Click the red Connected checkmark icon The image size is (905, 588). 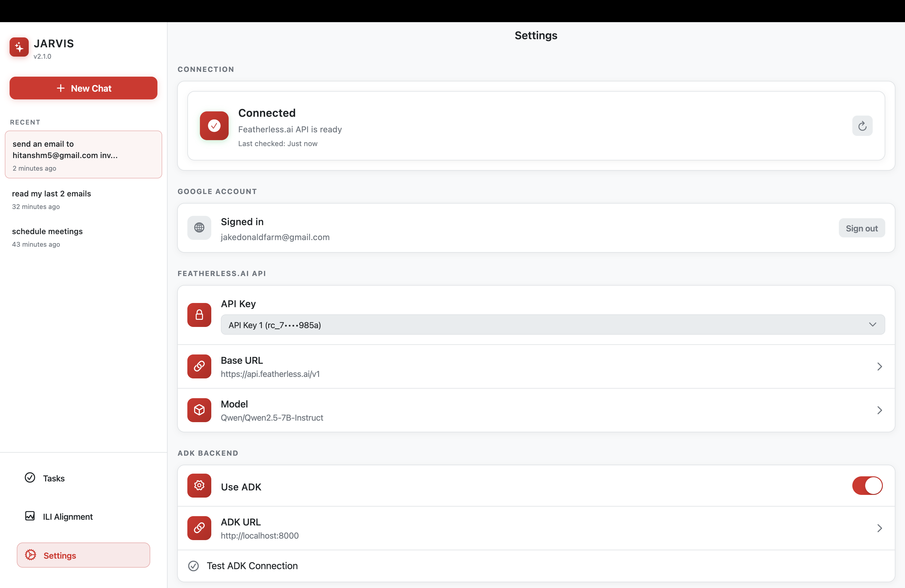pos(214,125)
